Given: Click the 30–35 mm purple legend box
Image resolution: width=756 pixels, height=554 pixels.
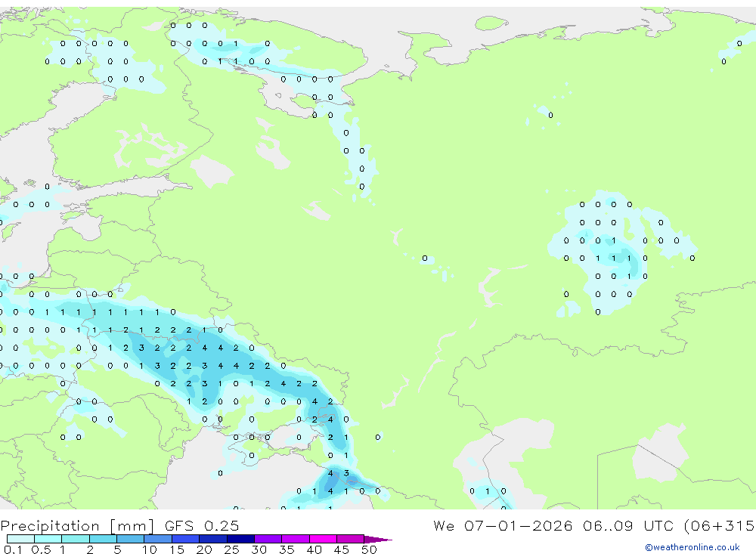Looking at the screenshot, I should click(268, 539).
